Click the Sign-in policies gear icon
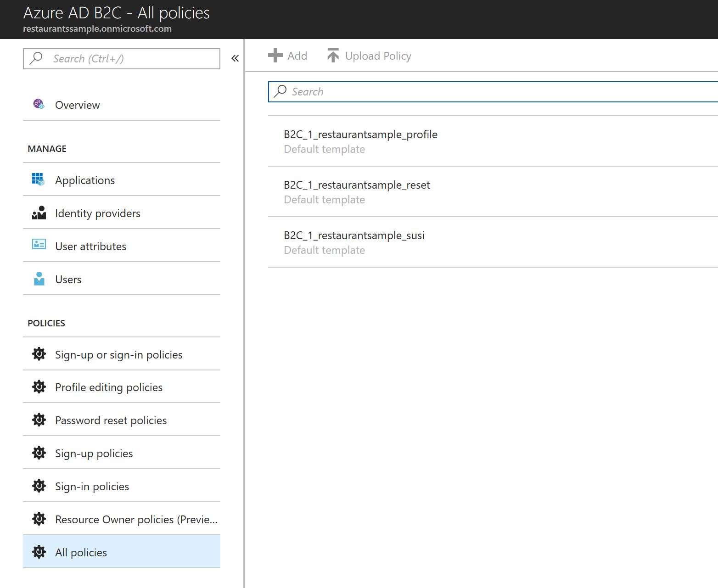This screenshot has width=718, height=588. click(39, 486)
